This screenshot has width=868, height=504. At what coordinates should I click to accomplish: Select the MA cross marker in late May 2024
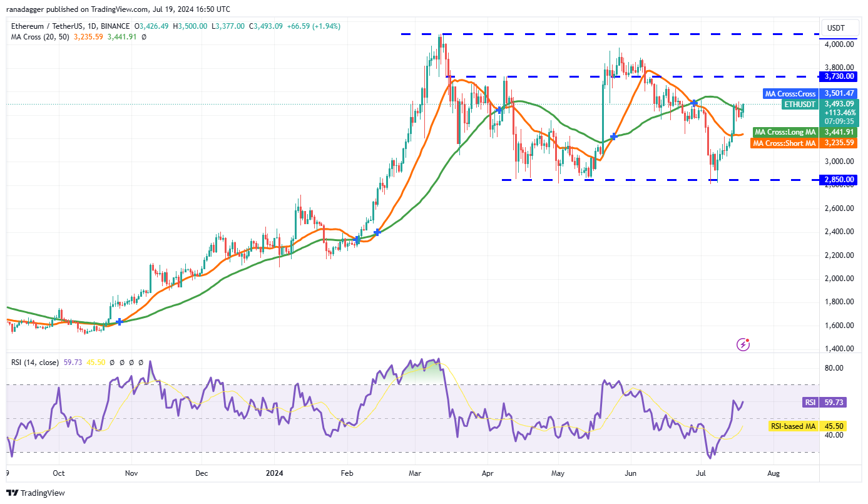click(615, 136)
